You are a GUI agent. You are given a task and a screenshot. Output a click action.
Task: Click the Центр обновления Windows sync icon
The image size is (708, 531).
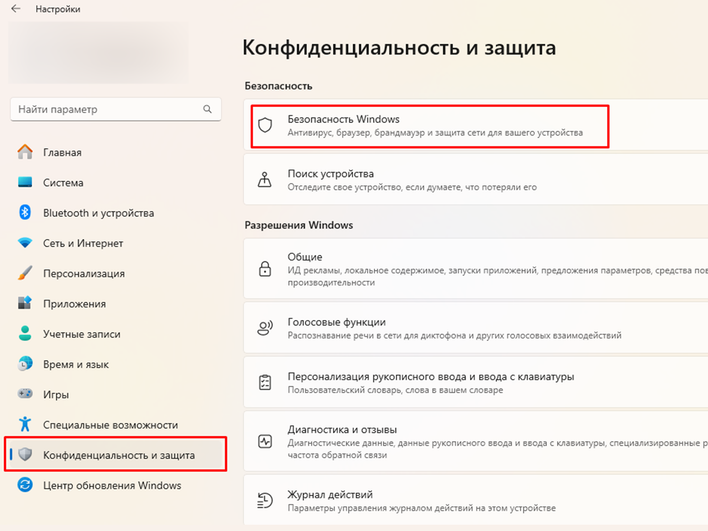(25, 485)
